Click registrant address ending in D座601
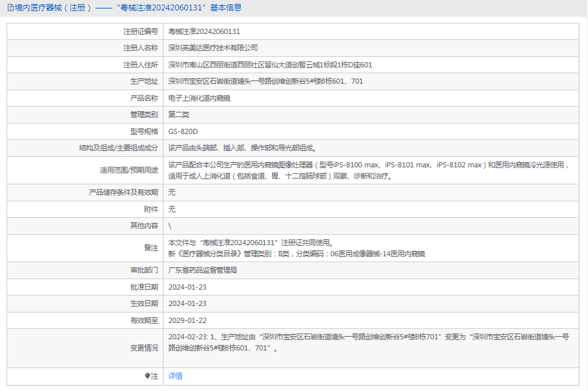Viewport: 588px width, 391px height. [270, 65]
